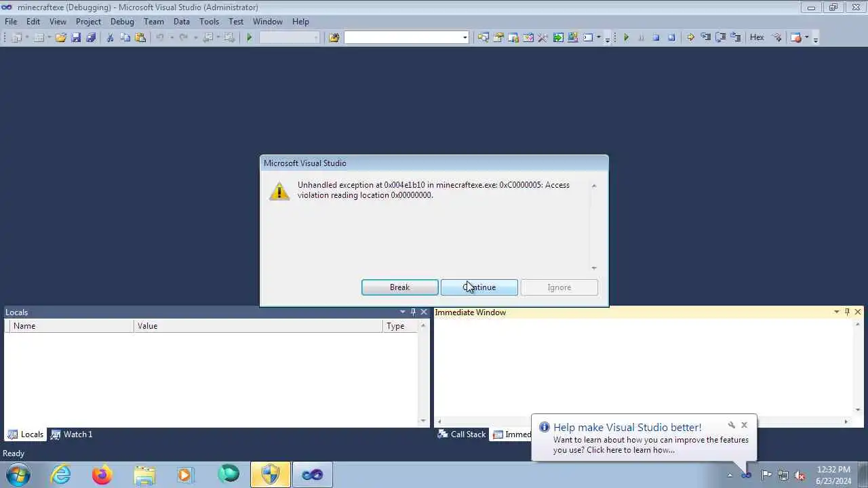Open the Team menu
The image size is (868, 488).
click(x=154, y=22)
